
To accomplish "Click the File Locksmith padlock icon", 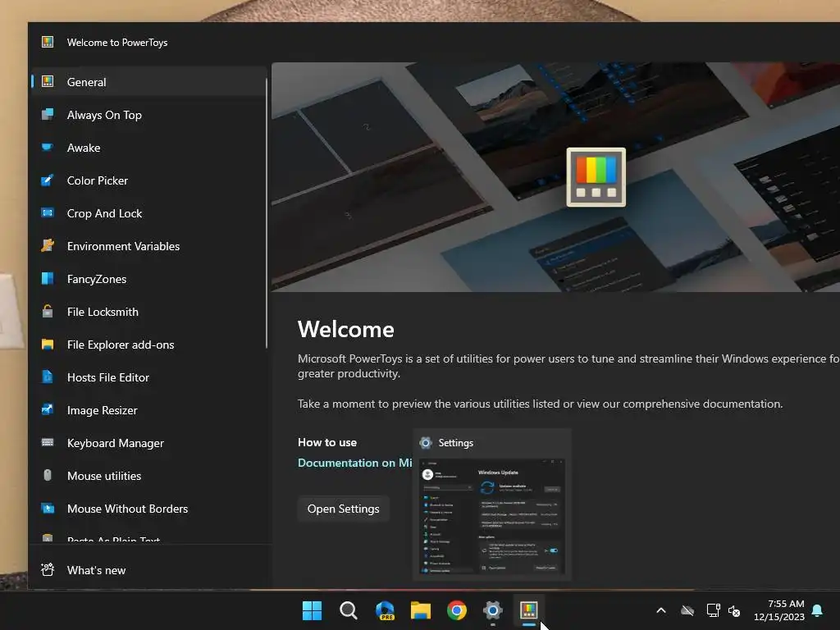I will [x=48, y=311].
